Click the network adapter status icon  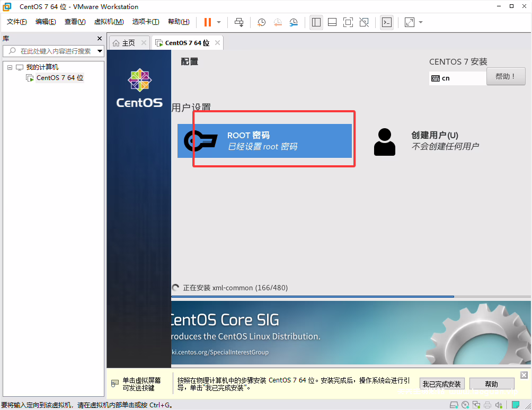pos(476,405)
